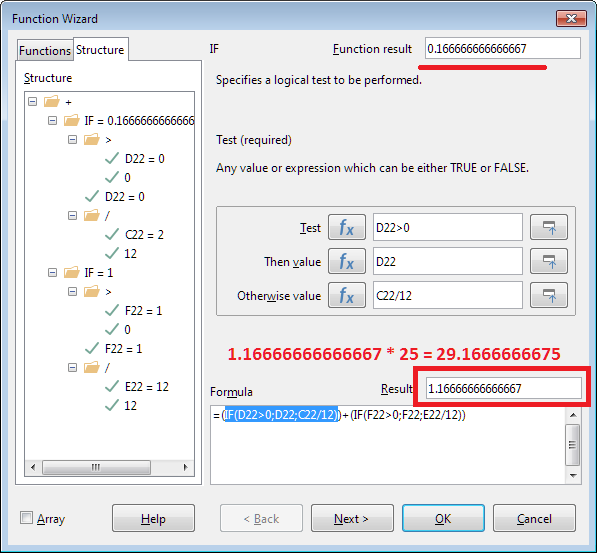Enable the Array checkbox
Viewport: 597px width, 553px height.
click(x=26, y=518)
